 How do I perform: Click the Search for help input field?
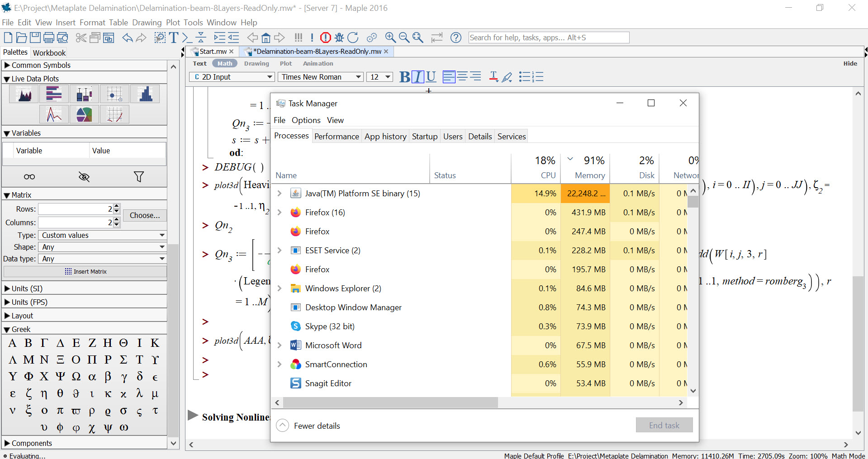[x=549, y=38]
